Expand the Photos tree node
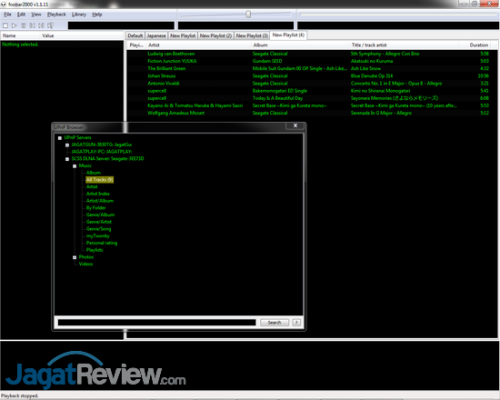Image resolution: width=500 pixels, height=400 pixels. tap(75, 257)
